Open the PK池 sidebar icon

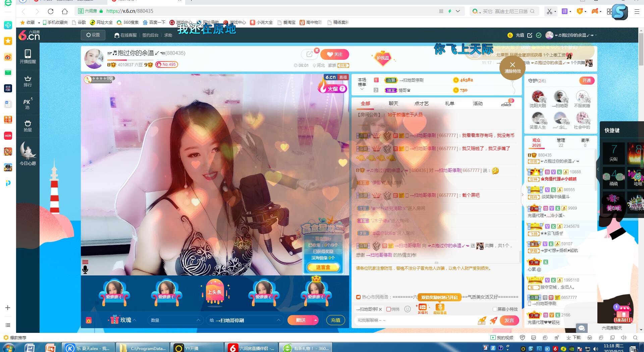pos(28,104)
